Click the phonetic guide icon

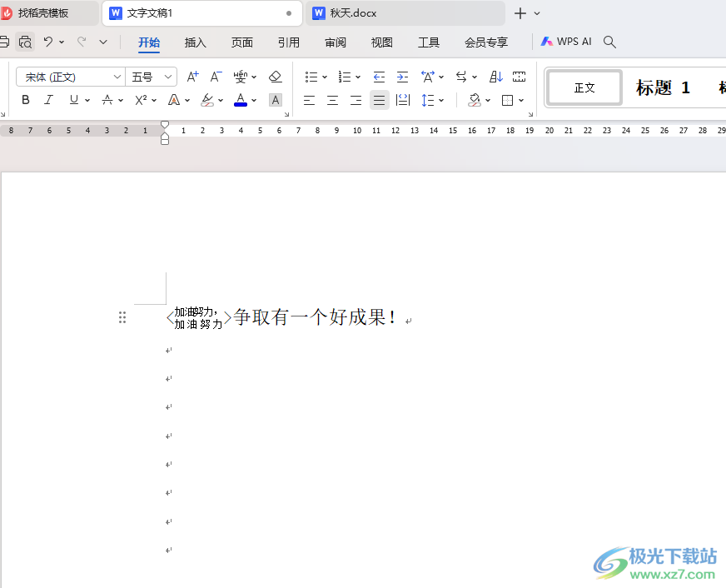click(x=240, y=77)
